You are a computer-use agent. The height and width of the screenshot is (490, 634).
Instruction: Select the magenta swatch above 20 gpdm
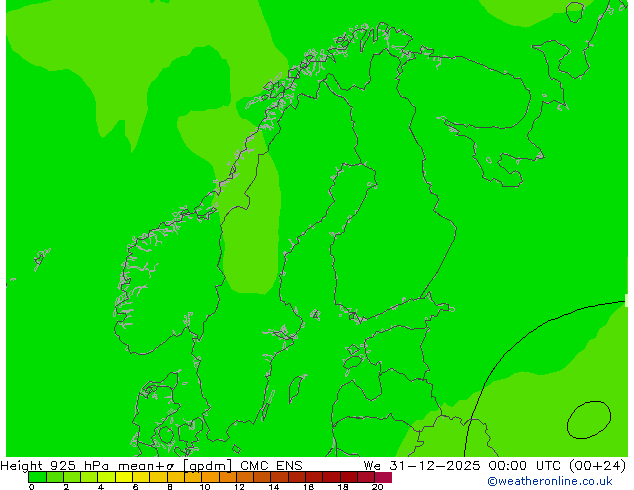click(x=383, y=477)
